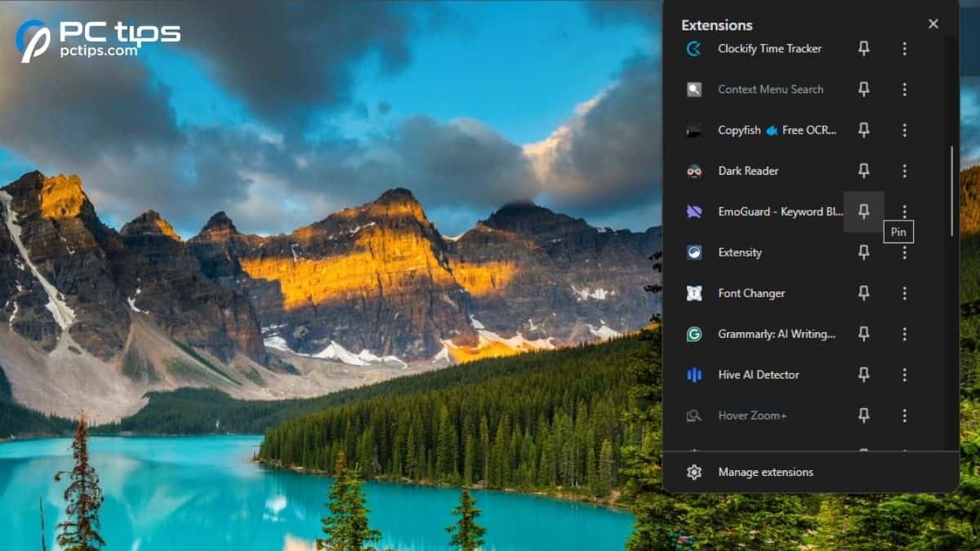
Task: Pin Dark Reader to toolbar
Action: [863, 171]
